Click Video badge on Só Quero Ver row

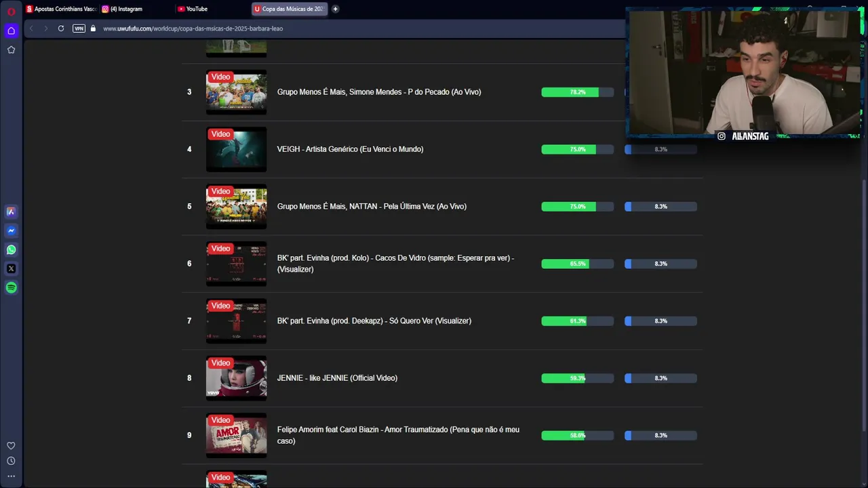pyautogui.click(x=220, y=306)
